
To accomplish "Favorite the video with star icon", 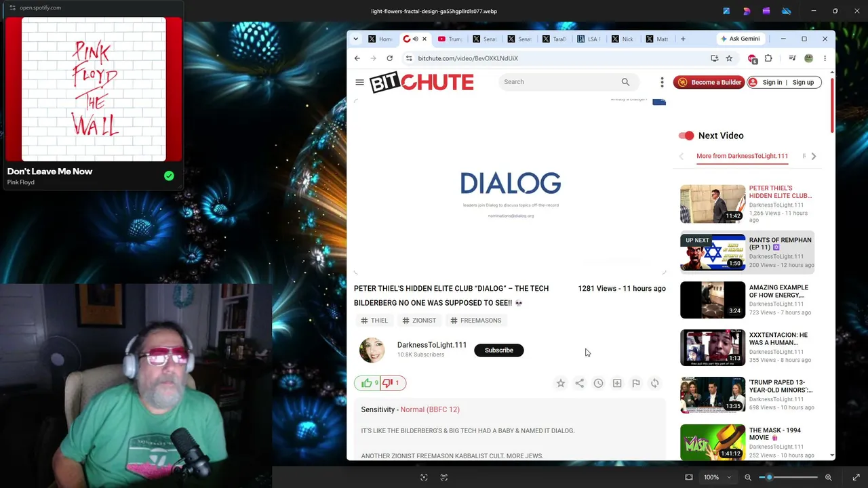I will pos(561,383).
